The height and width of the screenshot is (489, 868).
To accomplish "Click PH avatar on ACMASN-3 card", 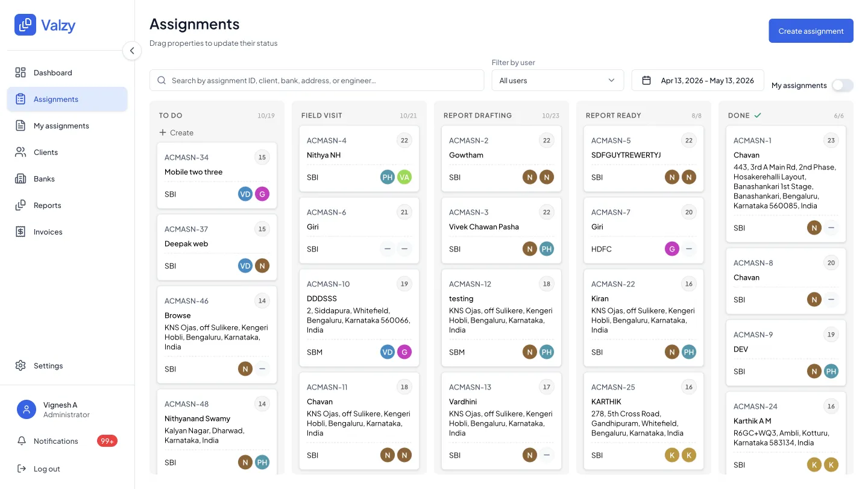I will pyautogui.click(x=547, y=249).
